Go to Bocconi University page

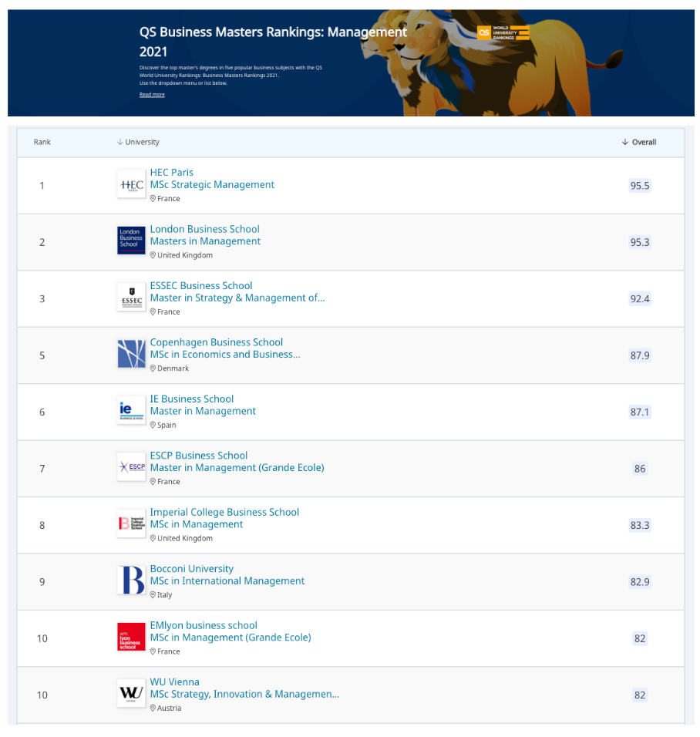(x=192, y=569)
